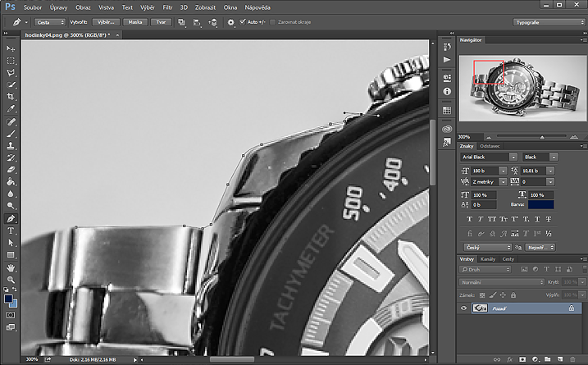Open path alignment options
This screenshot has width=588, height=365.
[x=197, y=22]
